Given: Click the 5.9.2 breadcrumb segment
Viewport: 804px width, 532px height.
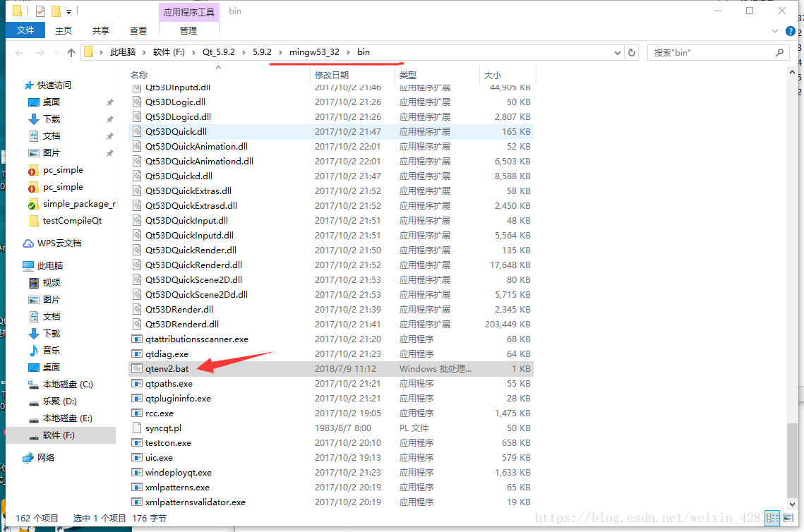Looking at the screenshot, I should pyautogui.click(x=262, y=52).
